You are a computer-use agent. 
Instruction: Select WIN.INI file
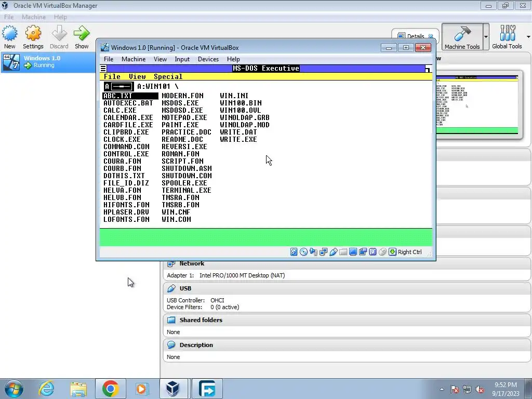click(x=234, y=96)
